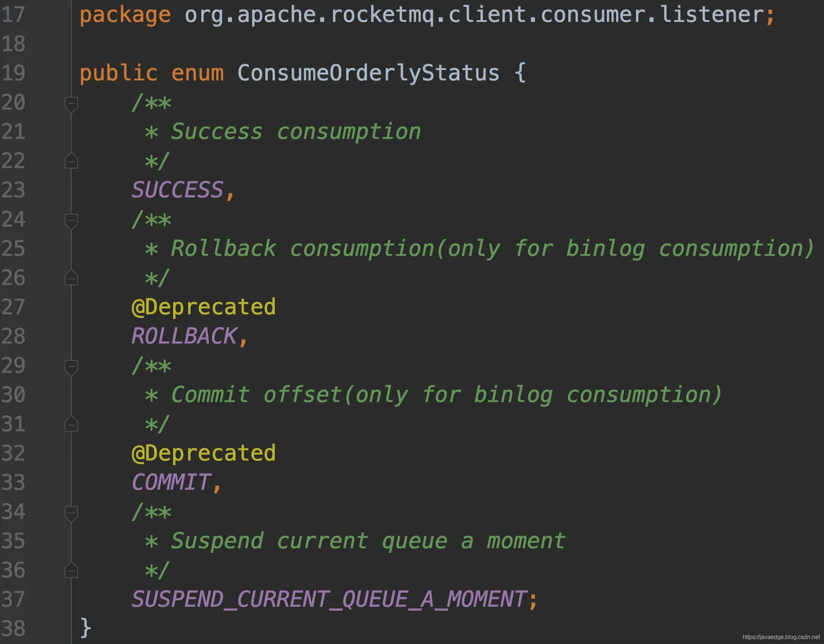This screenshot has height=644, width=824.
Task: Fold the Rollback comment starting at line 24
Action: pos(71,221)
